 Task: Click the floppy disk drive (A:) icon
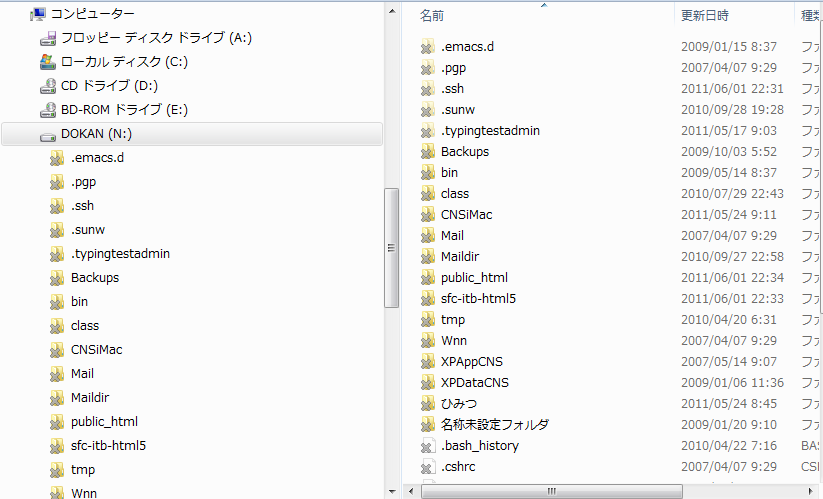pos(47,38)
